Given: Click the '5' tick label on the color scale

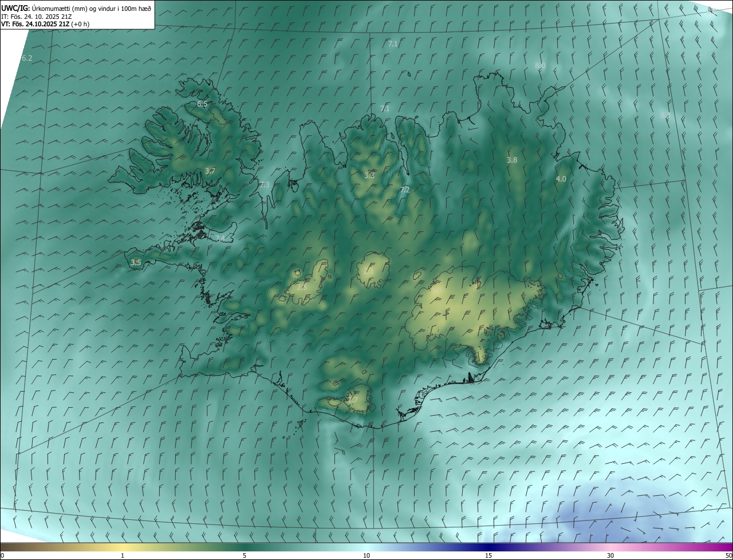Looking at the screenshot, I should [245, 555].
